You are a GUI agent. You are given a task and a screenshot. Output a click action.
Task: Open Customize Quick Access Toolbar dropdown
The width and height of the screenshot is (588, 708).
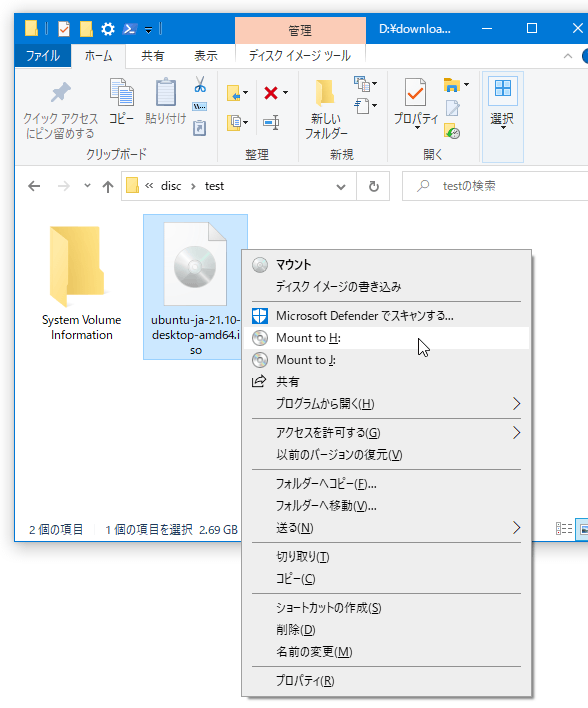148,30
